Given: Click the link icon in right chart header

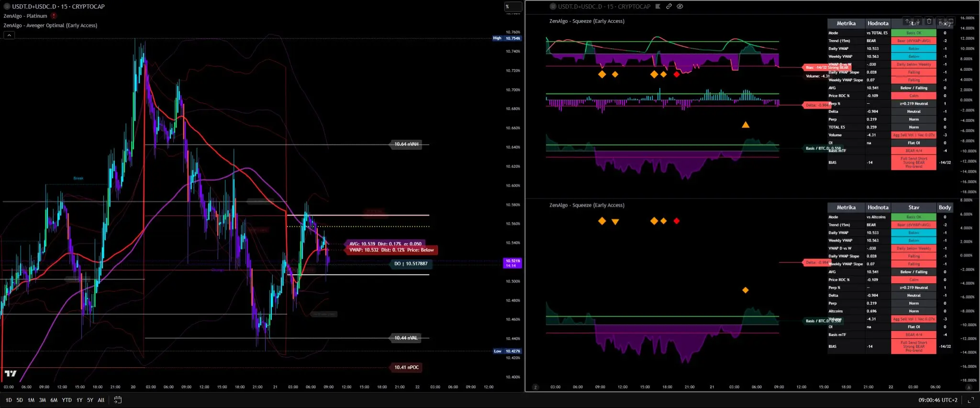Looking at the screenshot, I should coord(669,6).
